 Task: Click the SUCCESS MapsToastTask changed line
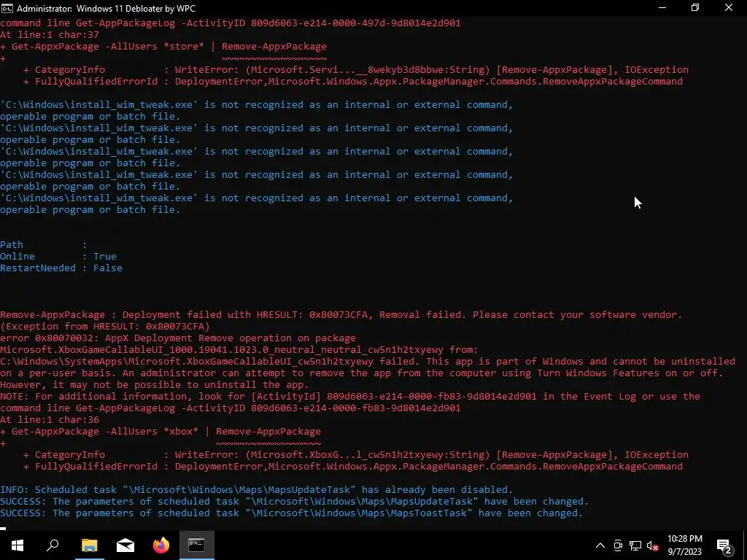point(292,513)
